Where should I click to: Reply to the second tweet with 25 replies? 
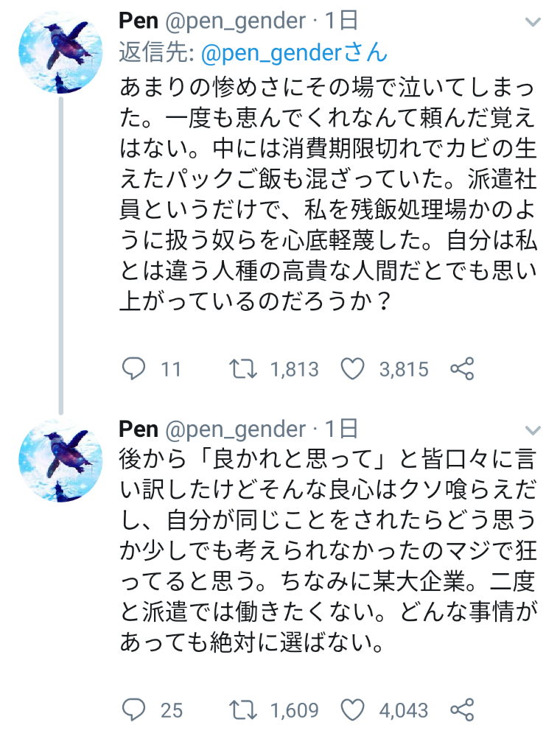133,709
